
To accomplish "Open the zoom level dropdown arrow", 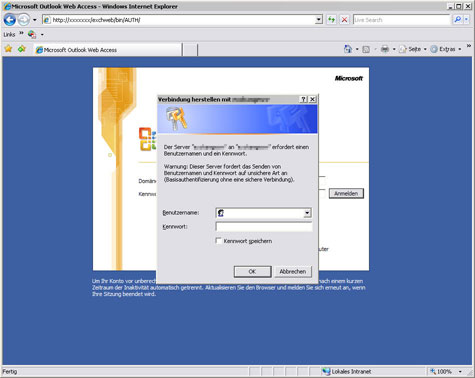I will (x=460, y=371).
